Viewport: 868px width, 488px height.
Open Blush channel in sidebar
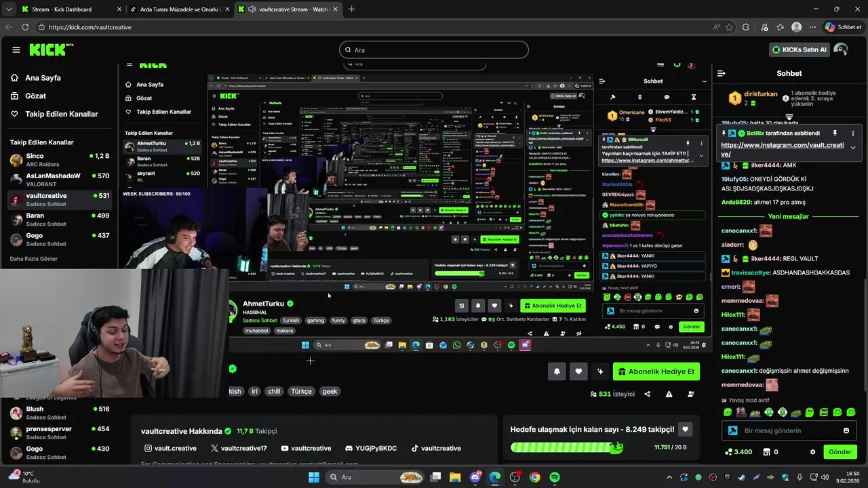tap(60, 413)
